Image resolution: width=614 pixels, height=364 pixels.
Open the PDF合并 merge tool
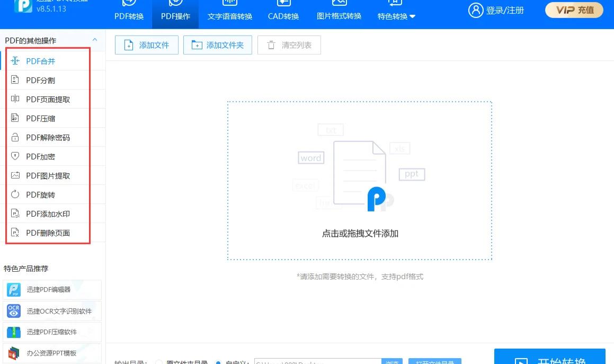(x=53, y=61)
